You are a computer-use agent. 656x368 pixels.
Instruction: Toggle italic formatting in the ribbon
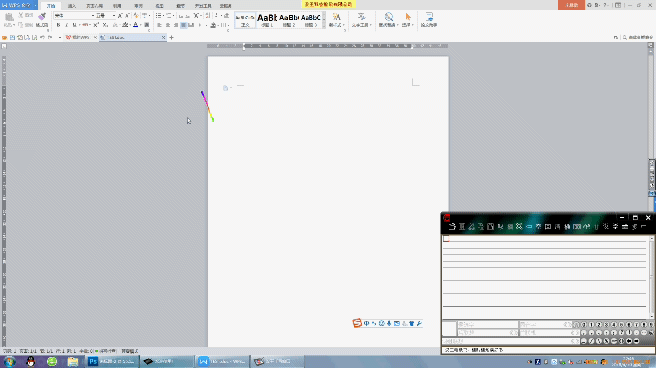pyautogui.click(x=66, y=25)
